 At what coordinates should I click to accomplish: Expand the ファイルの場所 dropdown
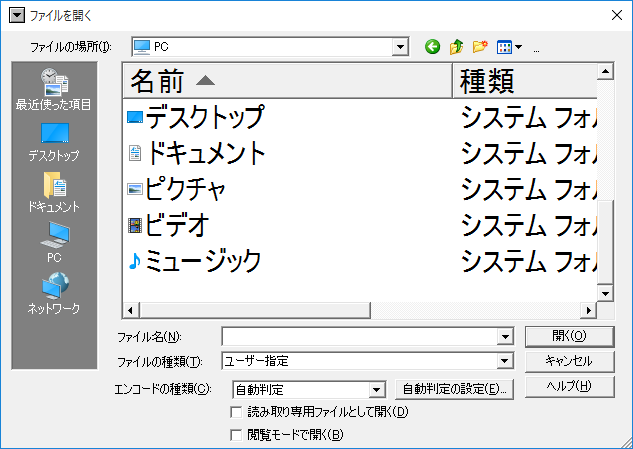tap(401, 47)
